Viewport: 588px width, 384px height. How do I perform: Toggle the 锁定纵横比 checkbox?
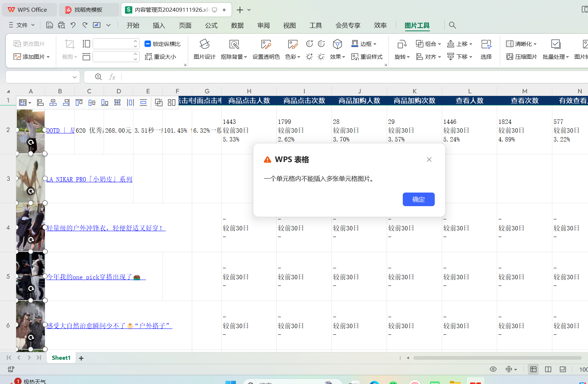point(148,44)
